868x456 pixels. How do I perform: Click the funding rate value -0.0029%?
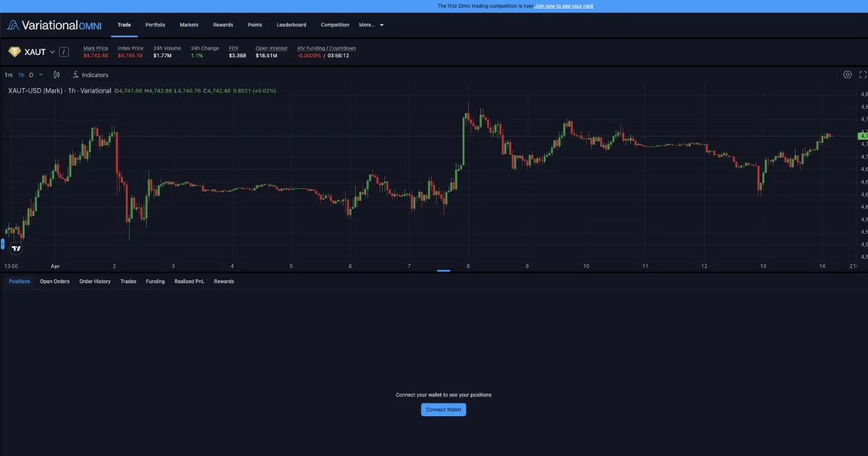tap(309, 56)
